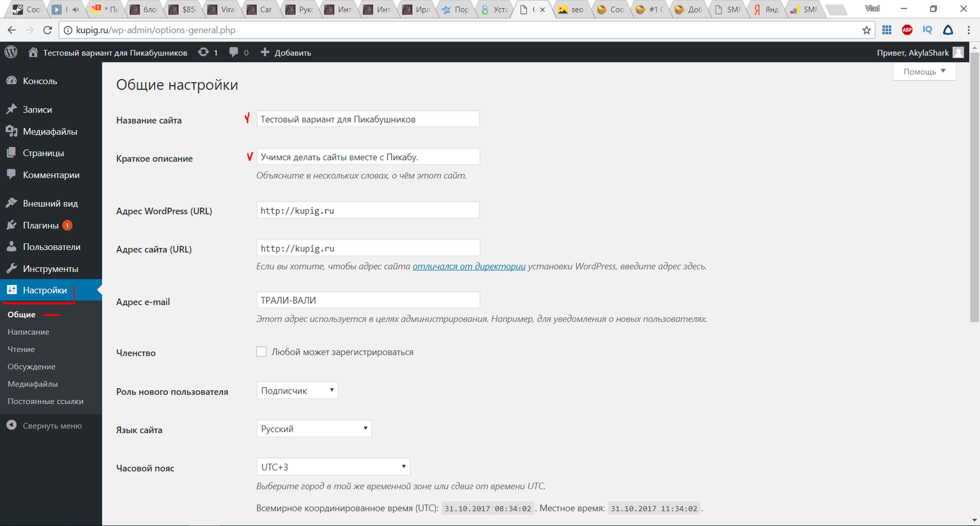Click the plugins update count badge
This screenshot has height=526, width=980.
(x=67, y=225)
